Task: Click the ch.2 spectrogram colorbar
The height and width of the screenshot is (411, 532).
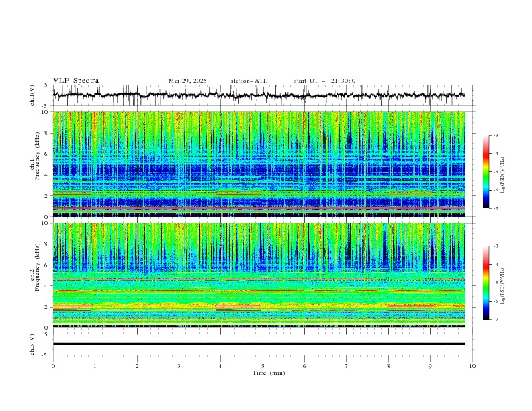Action: [x=486, y=283]
